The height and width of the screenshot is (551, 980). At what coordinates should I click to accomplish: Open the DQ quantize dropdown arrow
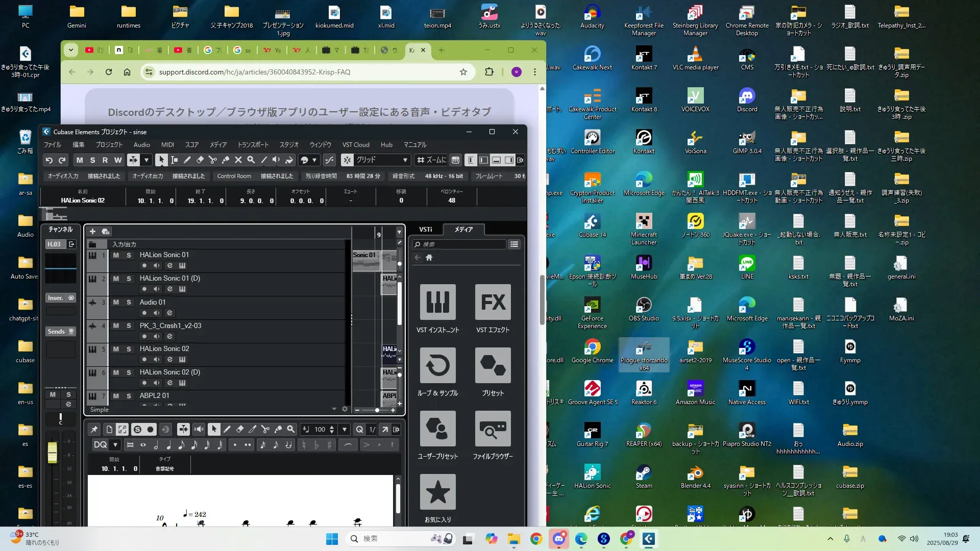tap(115, 445)
